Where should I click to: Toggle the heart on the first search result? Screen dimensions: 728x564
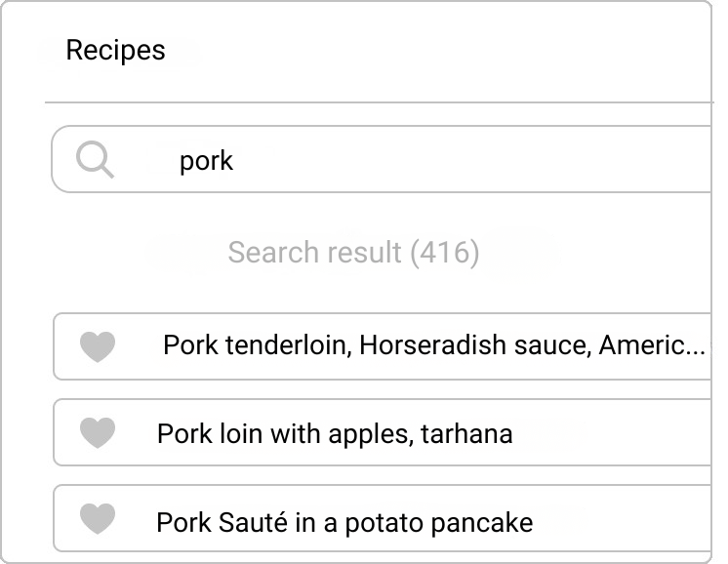coord(98,346)
